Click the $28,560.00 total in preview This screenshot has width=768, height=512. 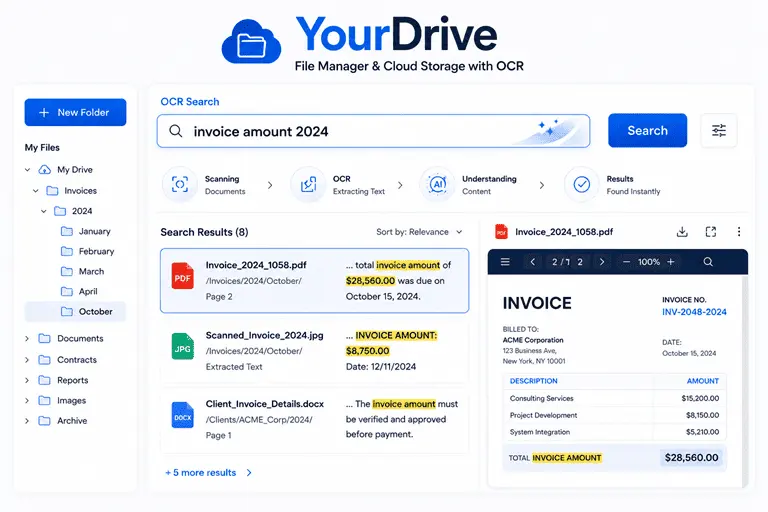pyautogui.click(x=691, y=458)
